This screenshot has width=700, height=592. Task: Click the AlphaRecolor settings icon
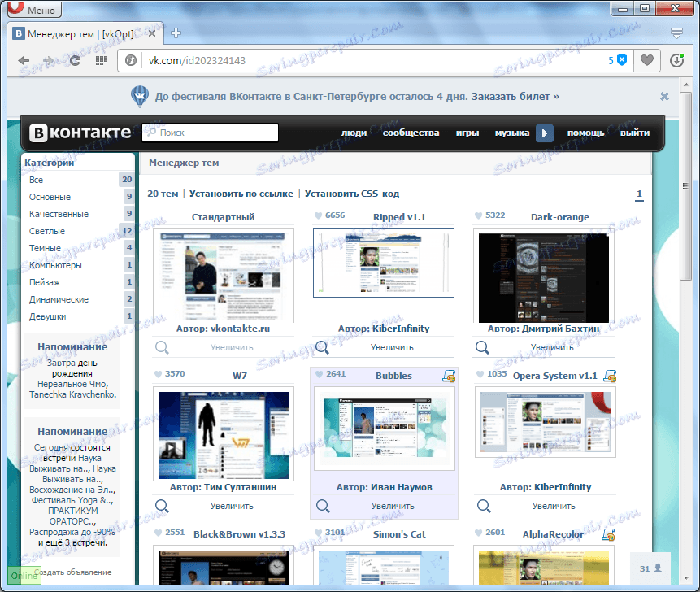[608, 534]
